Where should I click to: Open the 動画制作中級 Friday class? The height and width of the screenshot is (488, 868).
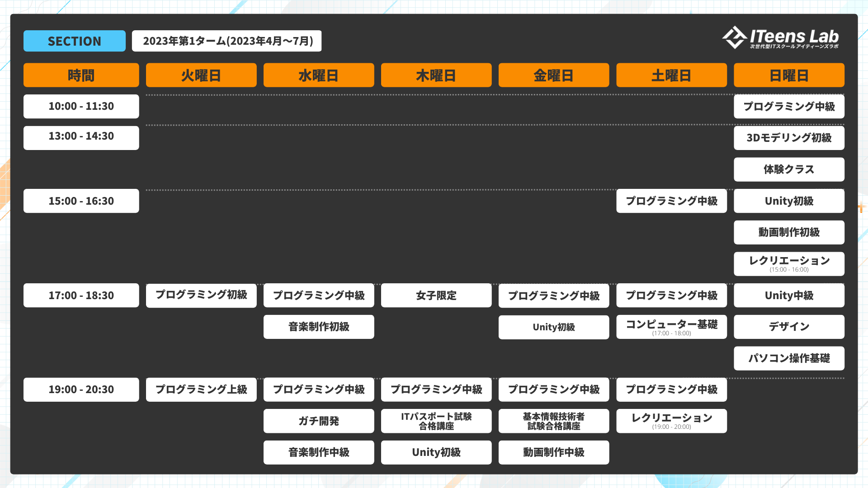click(x=554, y=452)
